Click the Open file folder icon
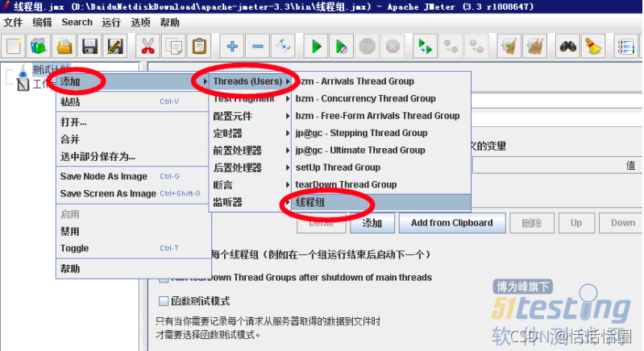 pyautogui.click(x=64, y=47)
